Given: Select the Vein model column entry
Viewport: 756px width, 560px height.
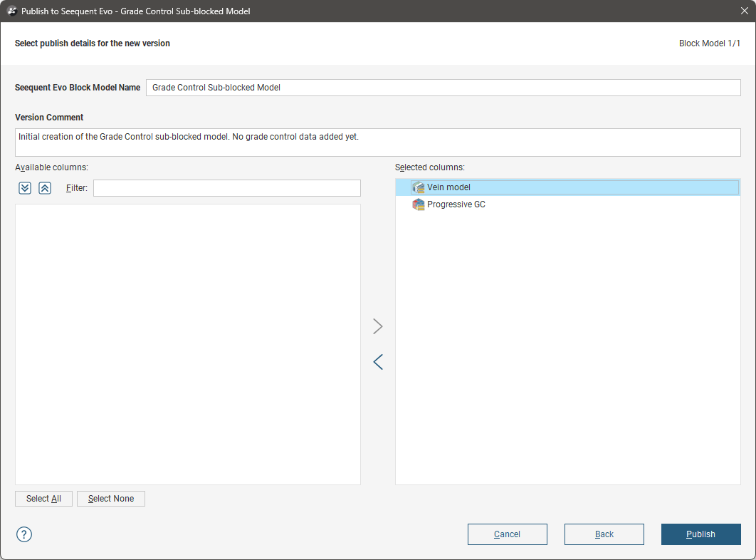Looking at the screenshot, I should [448, 187].
